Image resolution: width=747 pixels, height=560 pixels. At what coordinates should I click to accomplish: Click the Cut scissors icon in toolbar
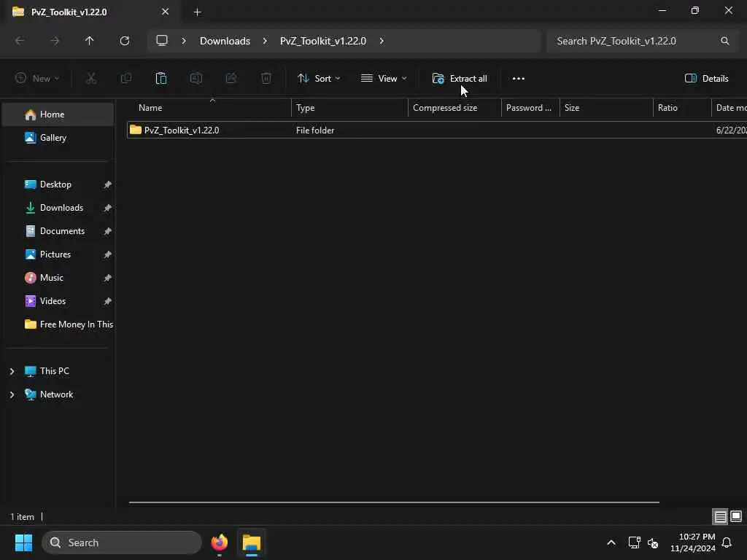tap(91, 78)
